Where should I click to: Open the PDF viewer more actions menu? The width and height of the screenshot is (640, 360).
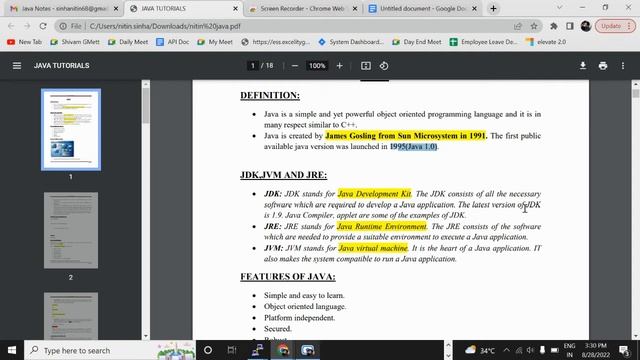click(623, 66)
